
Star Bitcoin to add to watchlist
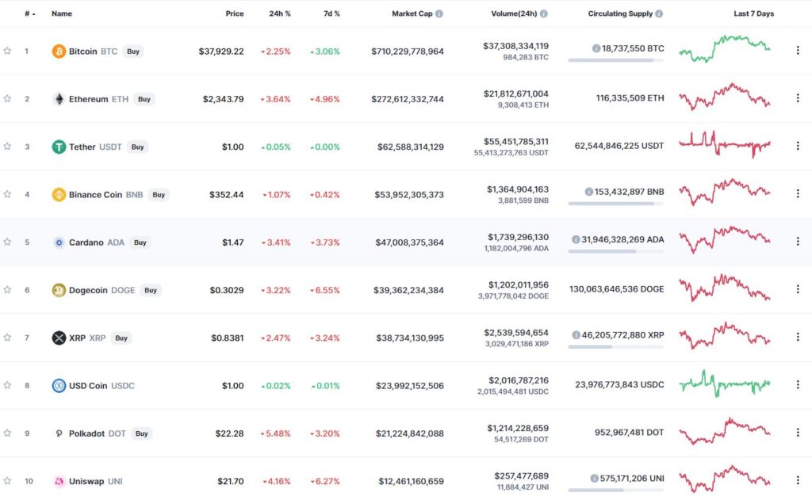click(x=7, y=51)
